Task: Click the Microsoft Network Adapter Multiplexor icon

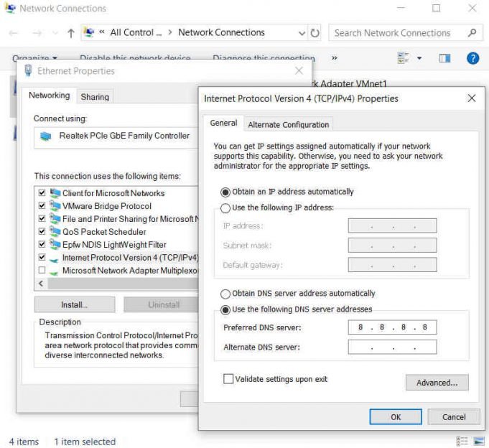Action: coord(54,272)
